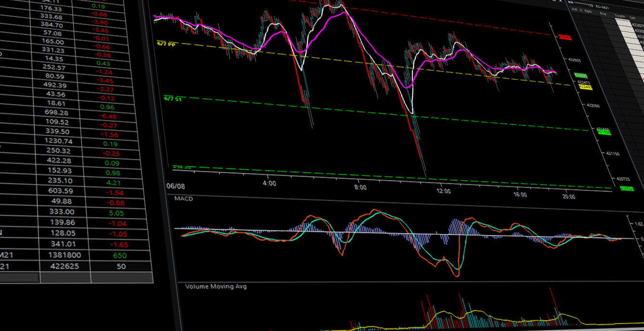Select the 57.08 price cell
644x331 pixels.
point(53,33)
